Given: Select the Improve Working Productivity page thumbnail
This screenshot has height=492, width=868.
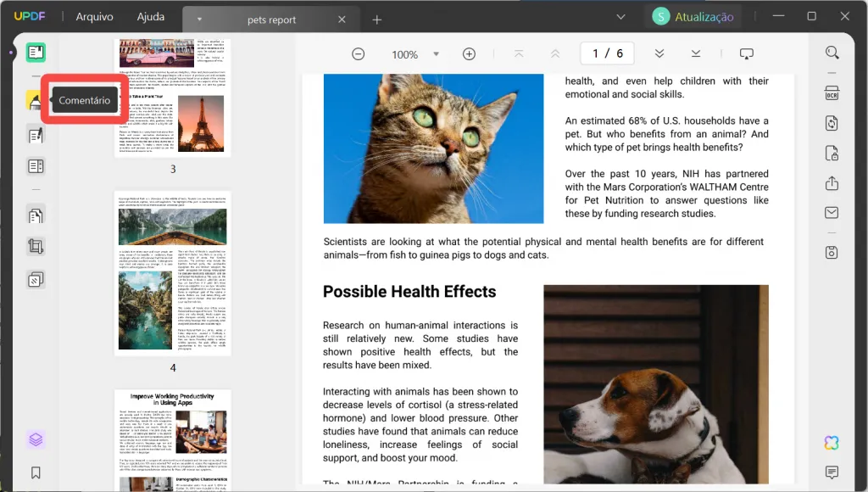Looking at the screenshot, I should tap(173, 440).
